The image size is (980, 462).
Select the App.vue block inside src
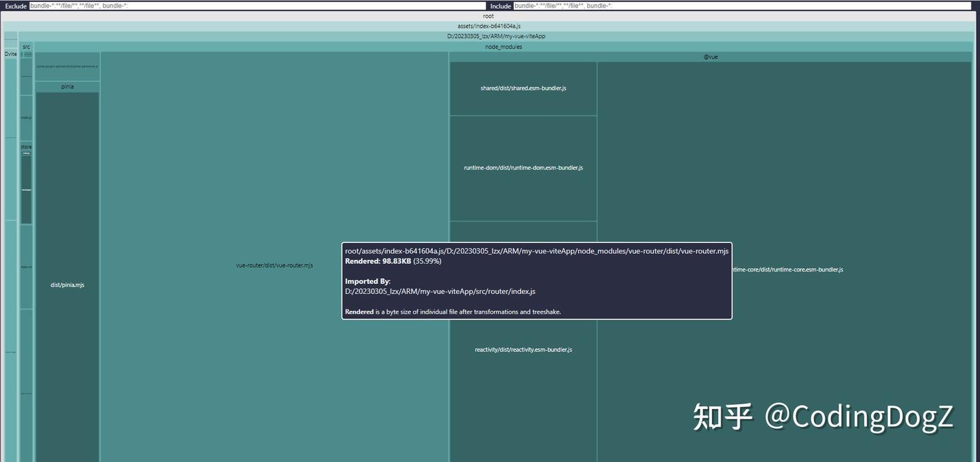(26, 267)
